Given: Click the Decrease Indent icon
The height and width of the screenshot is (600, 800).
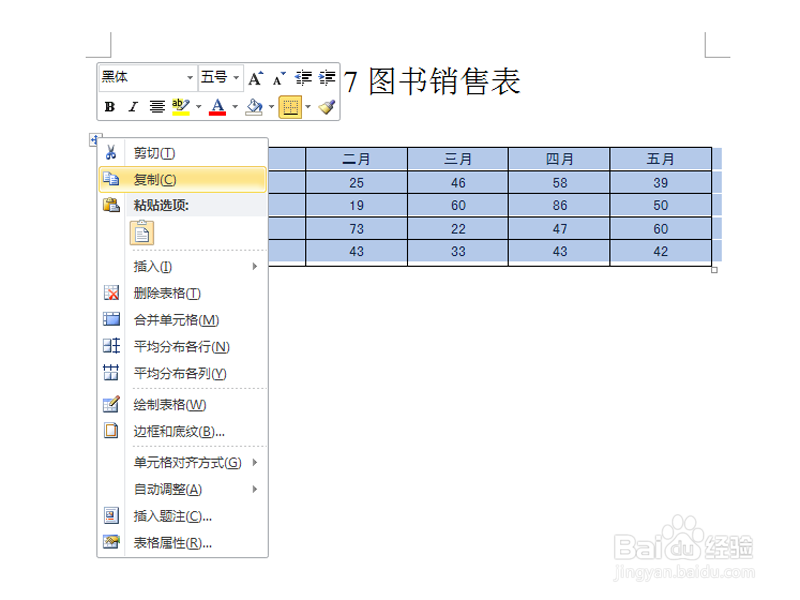Looking at the screenshot, I should pos(304,78).
